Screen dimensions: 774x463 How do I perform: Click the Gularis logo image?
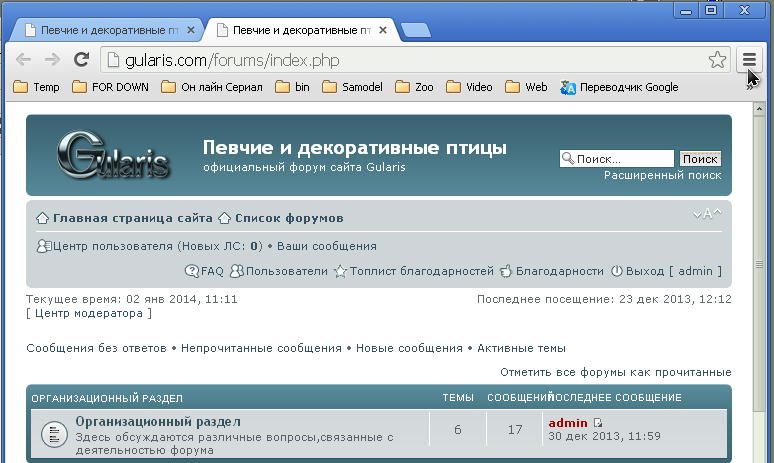(x=111, y=155)
